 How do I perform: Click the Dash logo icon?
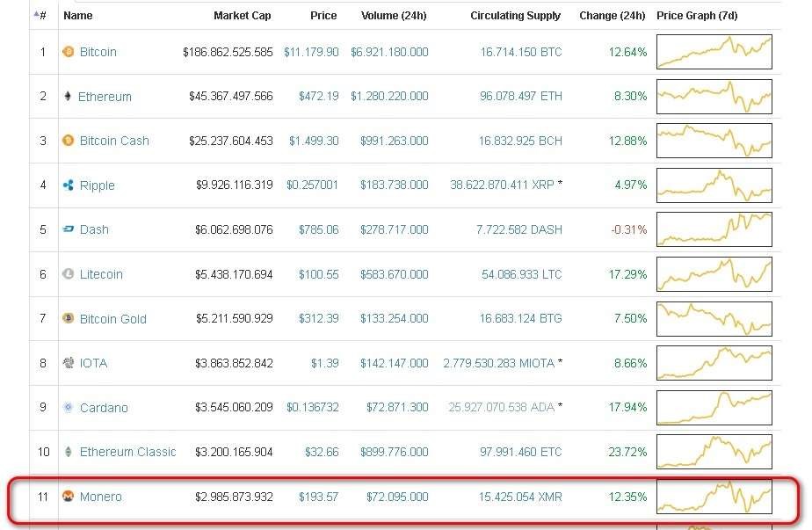69,229
